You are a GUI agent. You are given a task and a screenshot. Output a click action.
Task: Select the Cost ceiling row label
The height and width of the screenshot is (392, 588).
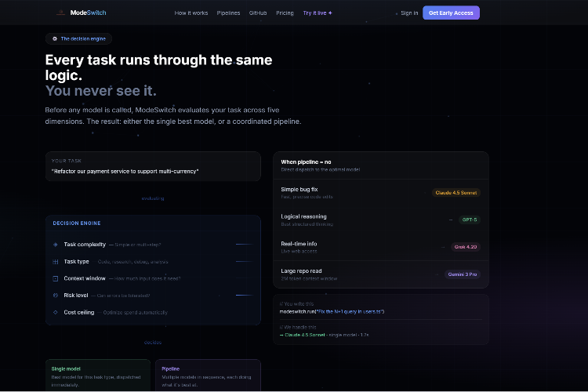79,312
